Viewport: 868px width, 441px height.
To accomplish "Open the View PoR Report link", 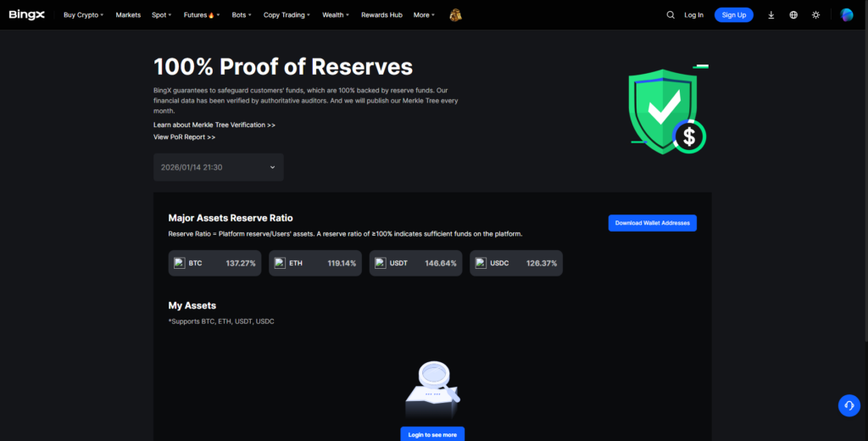I will click(x=184, y=137).
